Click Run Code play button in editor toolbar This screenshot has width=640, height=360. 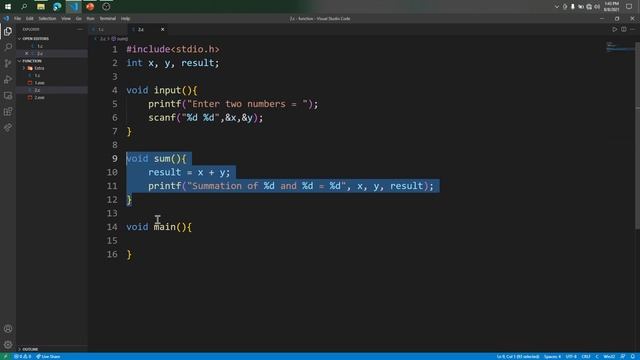(x=614, y=29)
